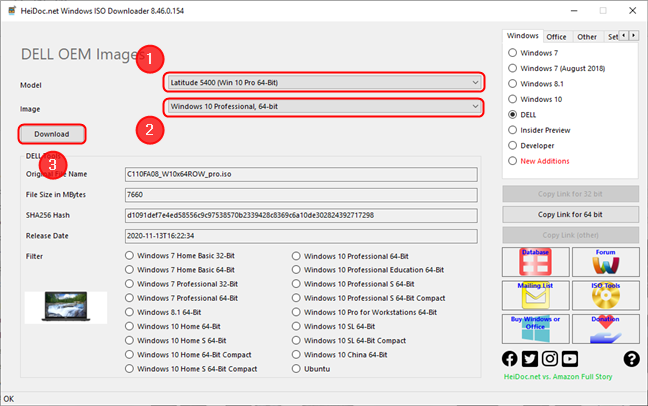Open the Model dropdown
The height and width of the screenshot is (406, 648).
point(324,83)
